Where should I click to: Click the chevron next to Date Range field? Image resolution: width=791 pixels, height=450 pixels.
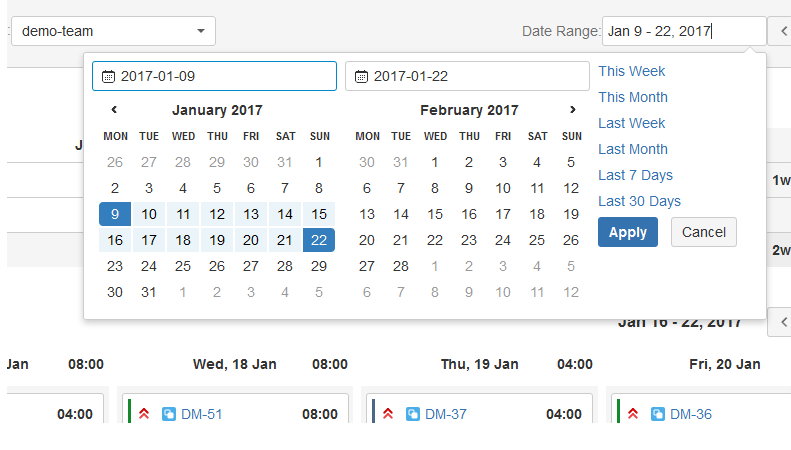point(780,31)
